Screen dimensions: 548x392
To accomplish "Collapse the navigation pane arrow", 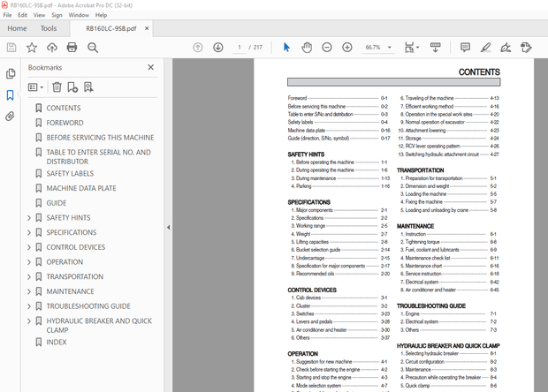I will (169, 228).
